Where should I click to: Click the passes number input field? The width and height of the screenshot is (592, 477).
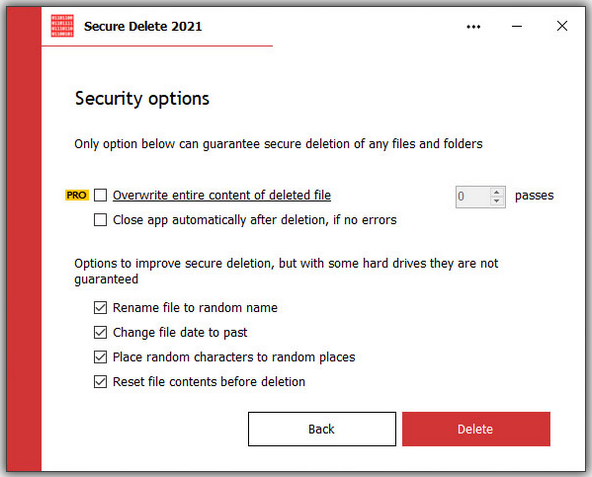473,197
